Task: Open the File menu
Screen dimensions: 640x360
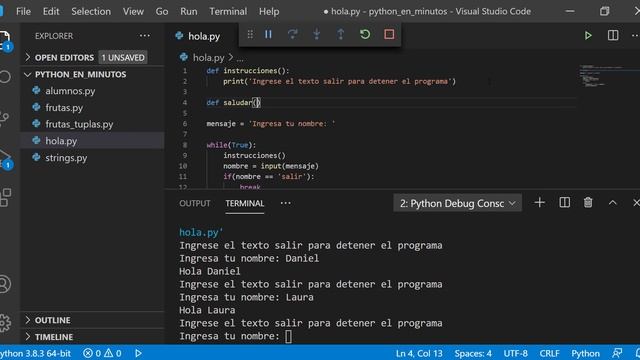Action: pos(23,11)
